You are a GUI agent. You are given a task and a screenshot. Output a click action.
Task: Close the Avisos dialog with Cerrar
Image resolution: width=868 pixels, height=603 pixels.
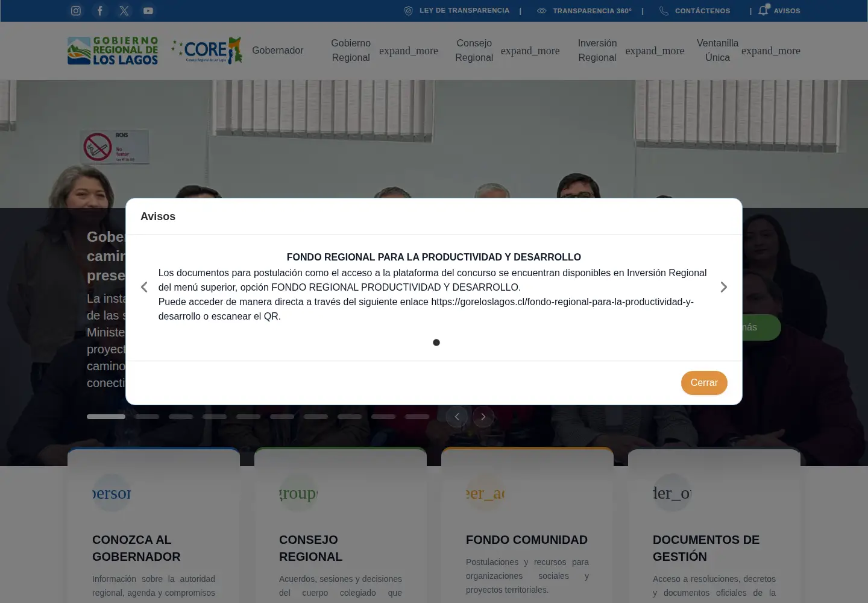click(x=704, y=383)
